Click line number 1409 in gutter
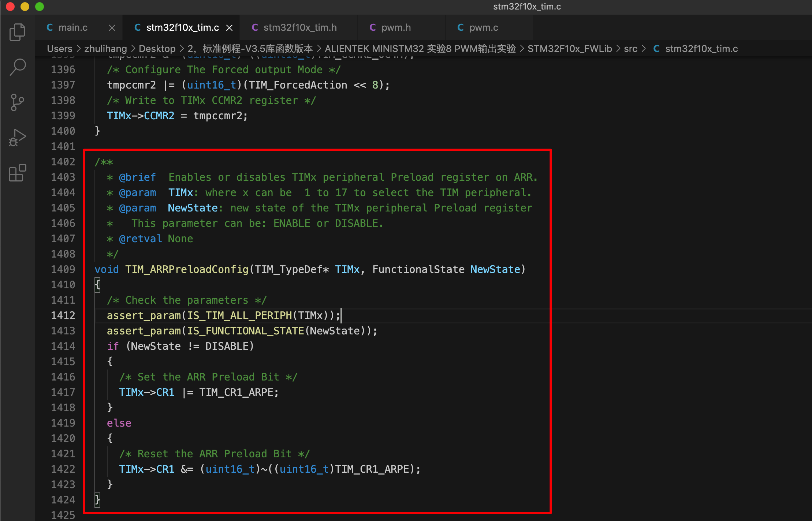Image resolution: width=812 pixels, height=521 pixels. pos(63,270)
